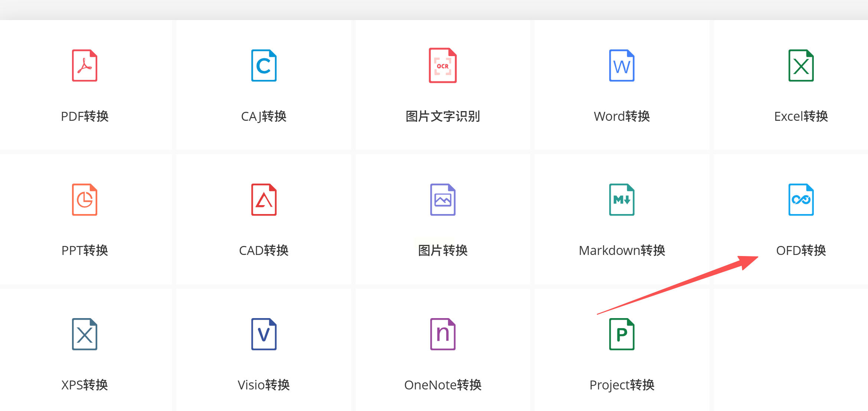The height and width of the screenshot is (411, 868).
Task: Open the green Excel file icon
Action: tap(801, 65)
